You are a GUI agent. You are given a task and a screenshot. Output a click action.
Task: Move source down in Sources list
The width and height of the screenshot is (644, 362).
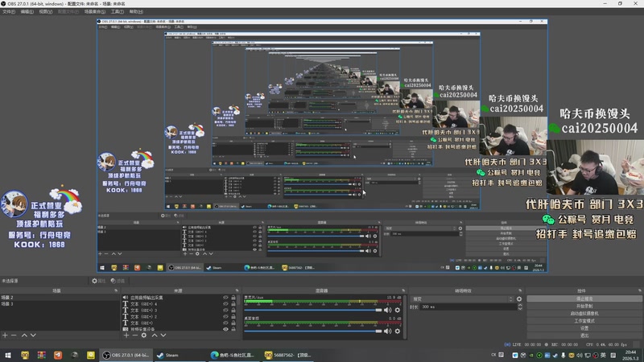pos(163,335)
